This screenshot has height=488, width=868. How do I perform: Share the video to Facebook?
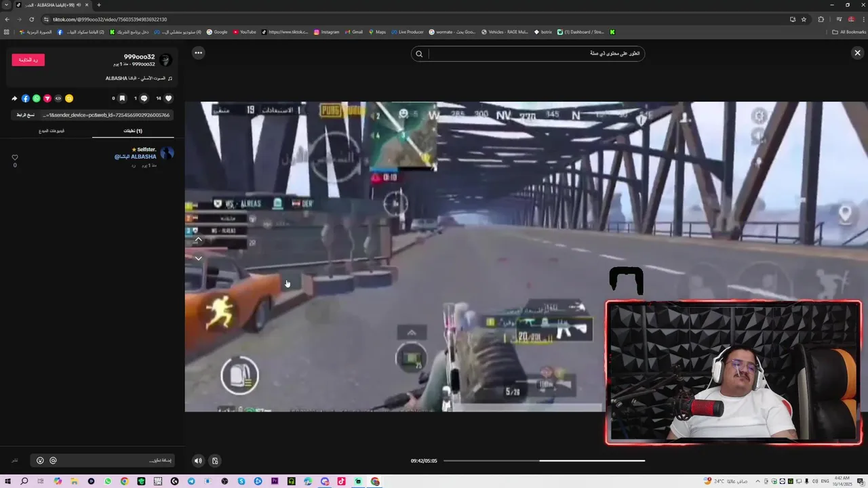pyautogui.click(x=25, y=98)
